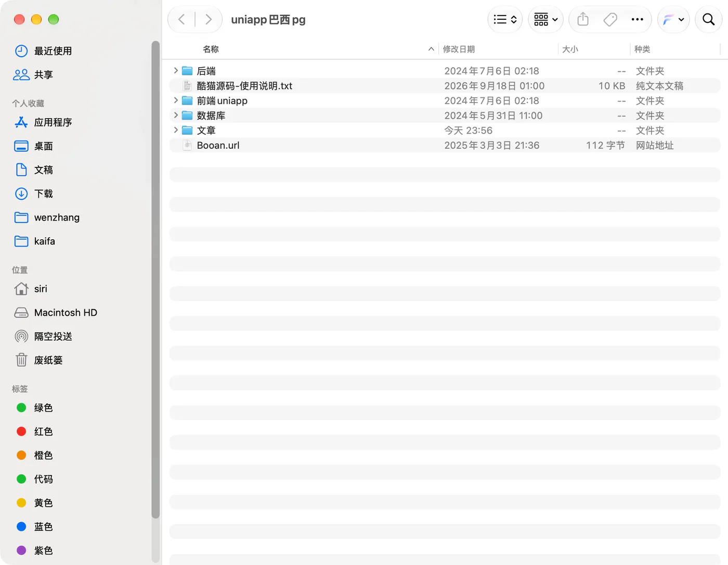Filter by green tag 代码
The image size is (728, 565).
(x=35, y=479)
